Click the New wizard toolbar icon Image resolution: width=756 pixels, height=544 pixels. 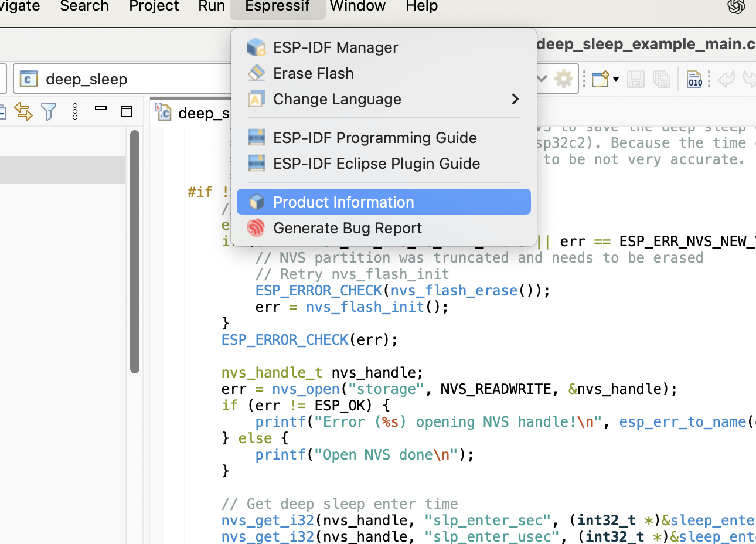[600, 79]
